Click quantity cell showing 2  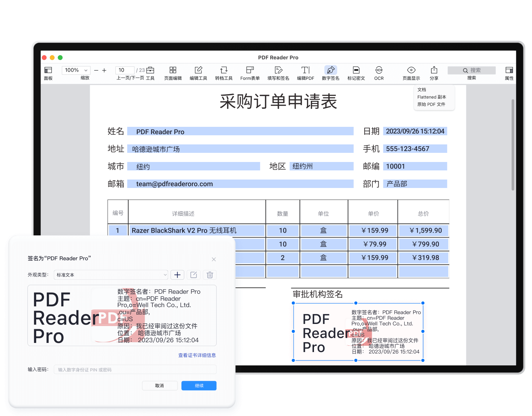(283, 258)
